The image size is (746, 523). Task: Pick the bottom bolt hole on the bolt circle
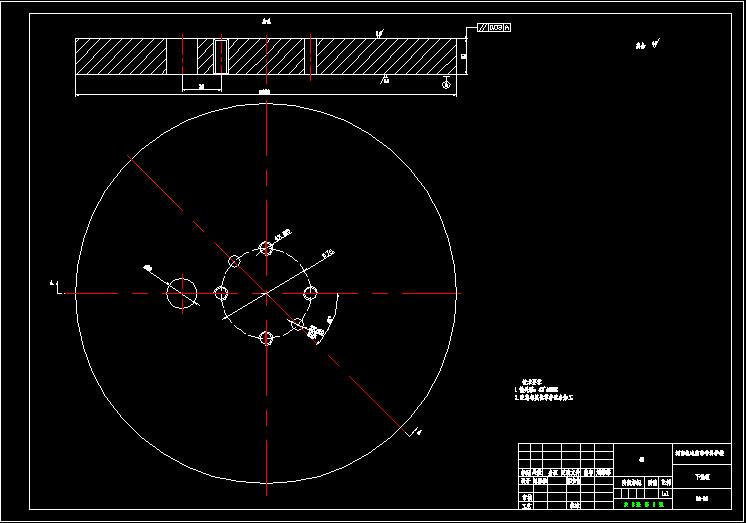point(266,338)
